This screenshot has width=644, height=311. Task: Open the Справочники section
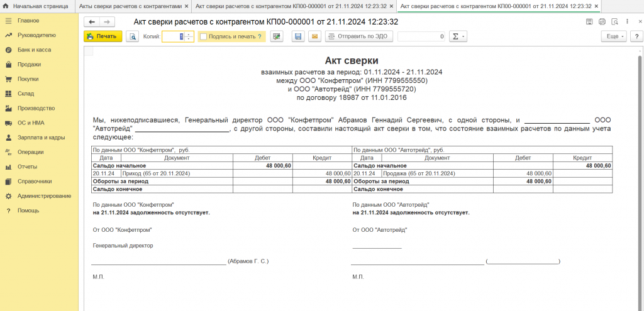[35, 182]
